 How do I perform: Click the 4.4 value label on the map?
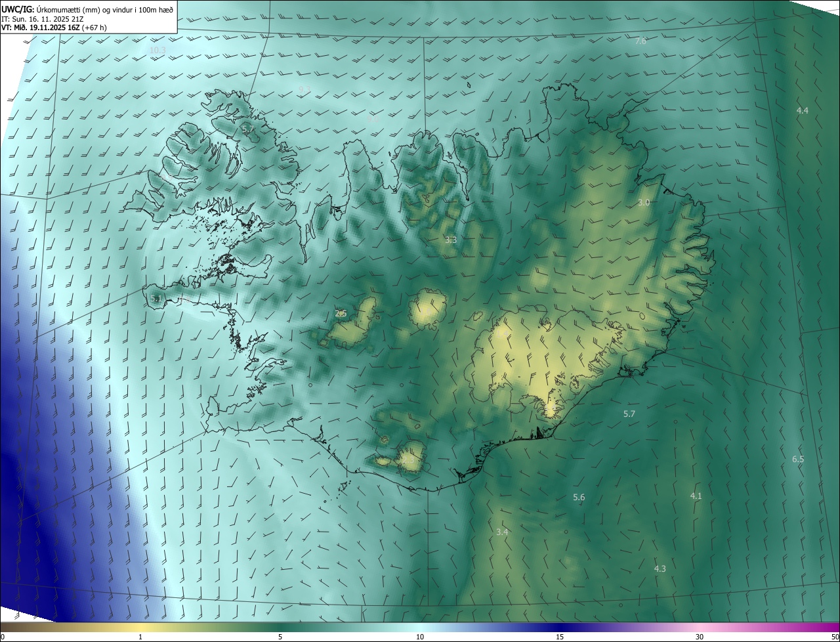pyautogui.click(x=802, y=110)
